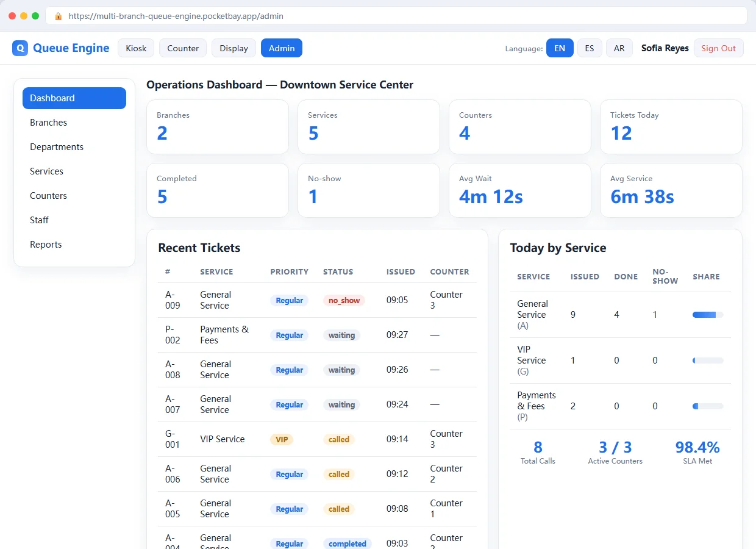Click Payments & Fees in Recent Tickets

[224, 335]
